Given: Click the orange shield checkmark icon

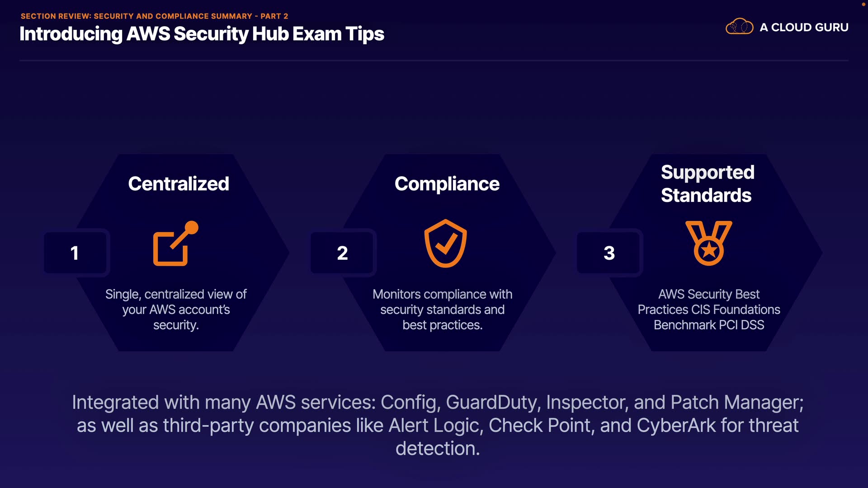Looking at the screenshot, I should 445,244.
